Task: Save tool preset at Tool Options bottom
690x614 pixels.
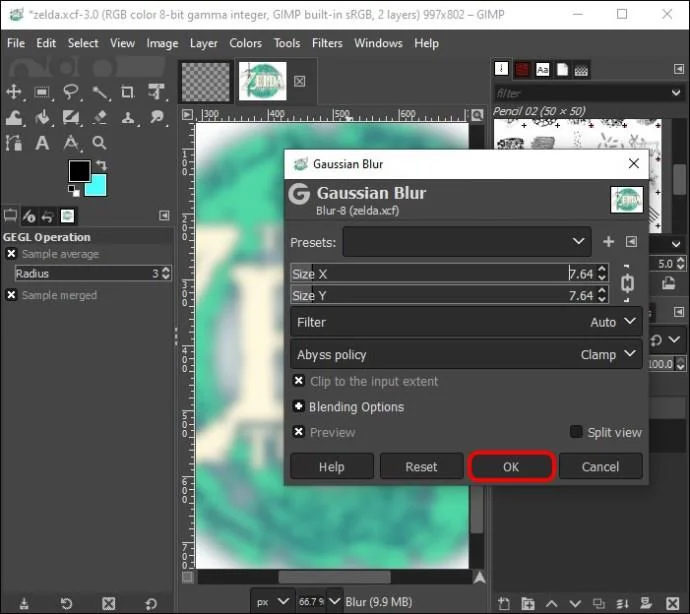Action: tap(24, 603)
